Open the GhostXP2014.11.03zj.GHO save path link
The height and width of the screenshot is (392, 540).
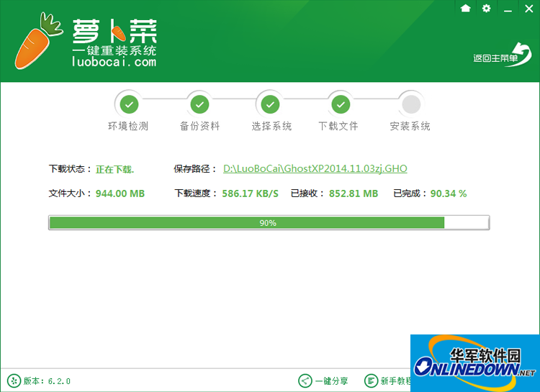point(315,168)
